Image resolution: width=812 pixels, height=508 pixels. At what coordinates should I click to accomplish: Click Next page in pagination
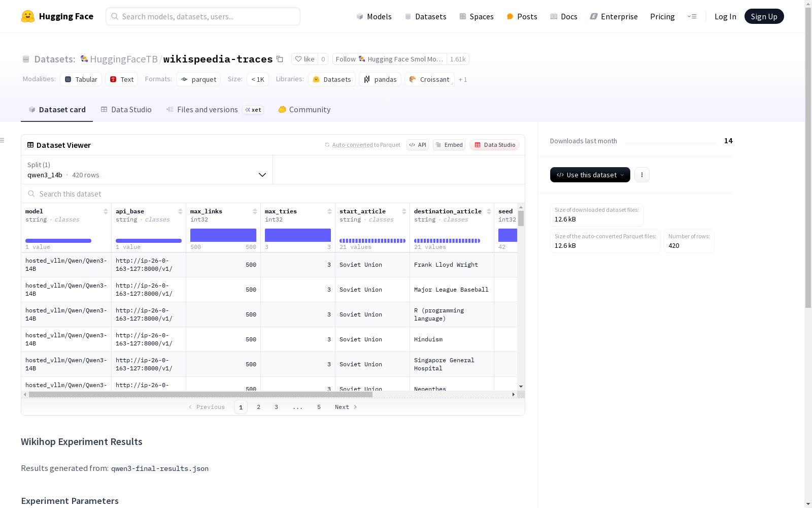tap(346, 407)
